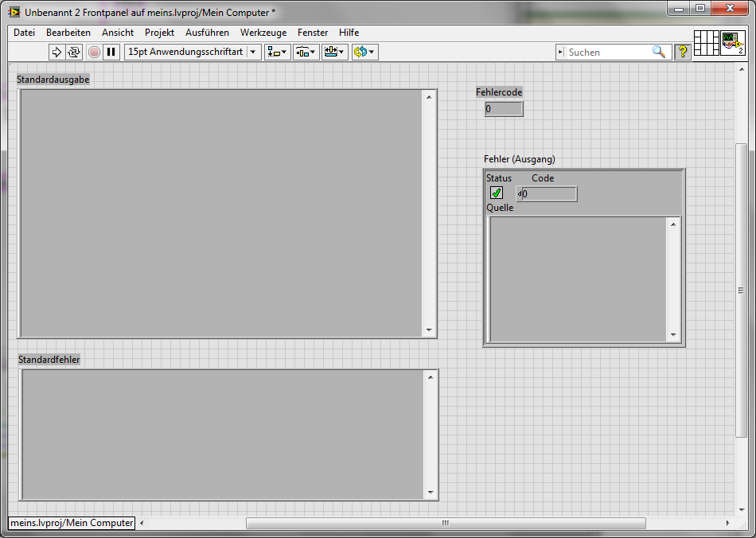Close the front panel window
Image resolution: width=756 pixels, height=538 pixels.
point(730,8)
